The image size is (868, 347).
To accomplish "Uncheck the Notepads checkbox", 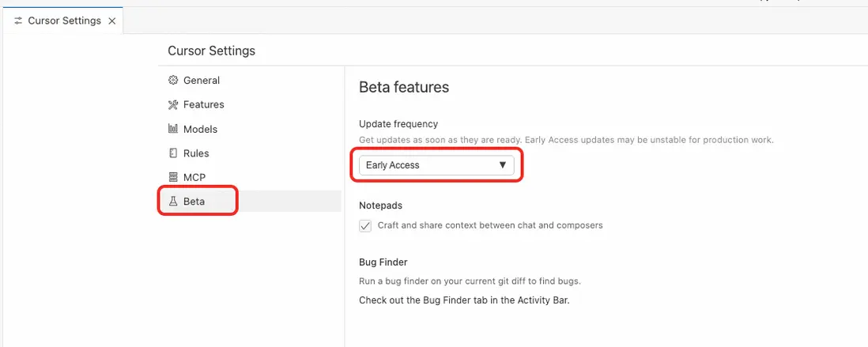I will click(365, 226).
